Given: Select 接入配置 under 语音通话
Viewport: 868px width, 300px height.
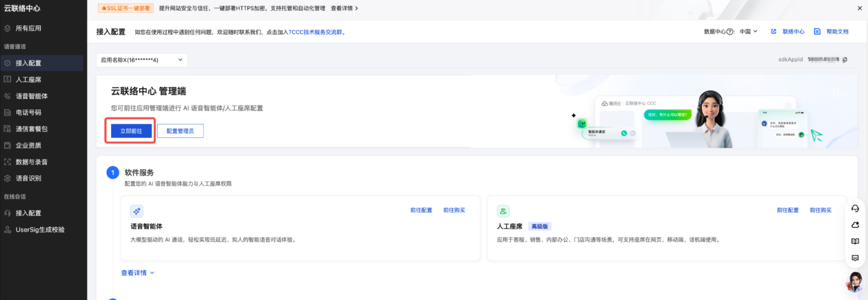Looking at the screenshot, I should [42, 63].
